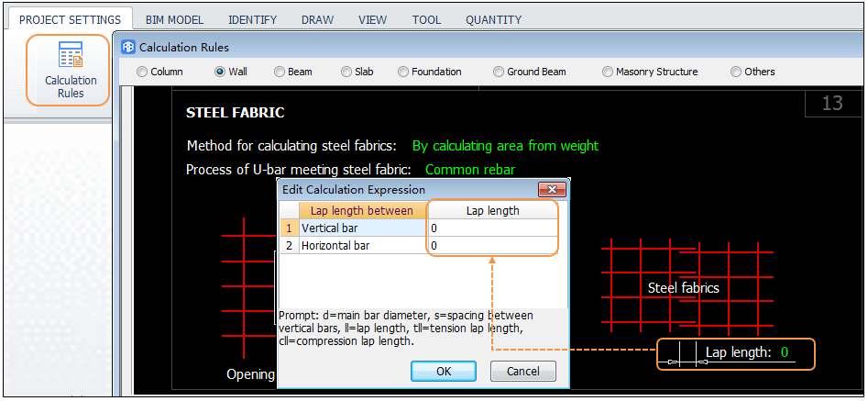
Task: Close the Edit Calculation Expression dialog
Action: pos(551,190)
